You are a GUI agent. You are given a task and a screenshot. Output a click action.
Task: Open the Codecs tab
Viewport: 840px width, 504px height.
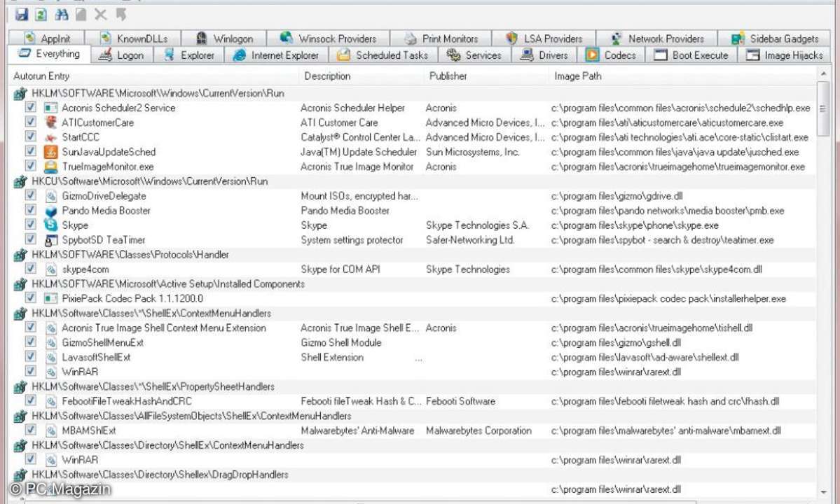click(x=611, y=55)
